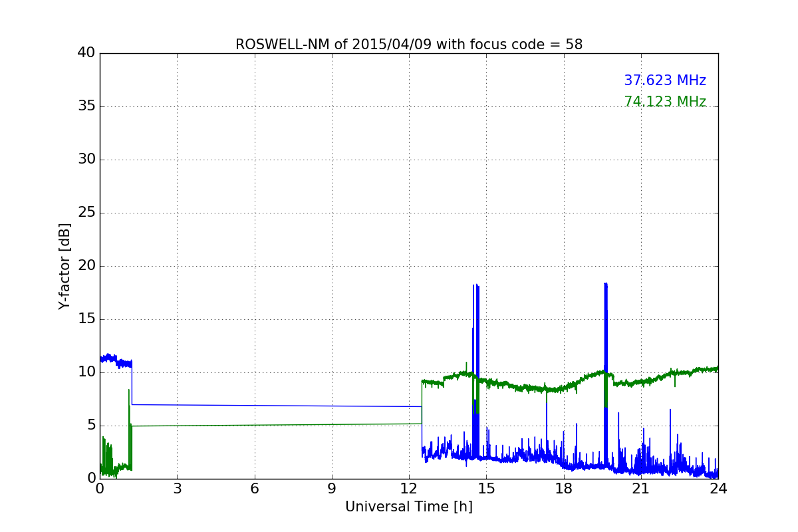Click the x-axis tick label 12
The image size is (798, 532).
(409, 489)
